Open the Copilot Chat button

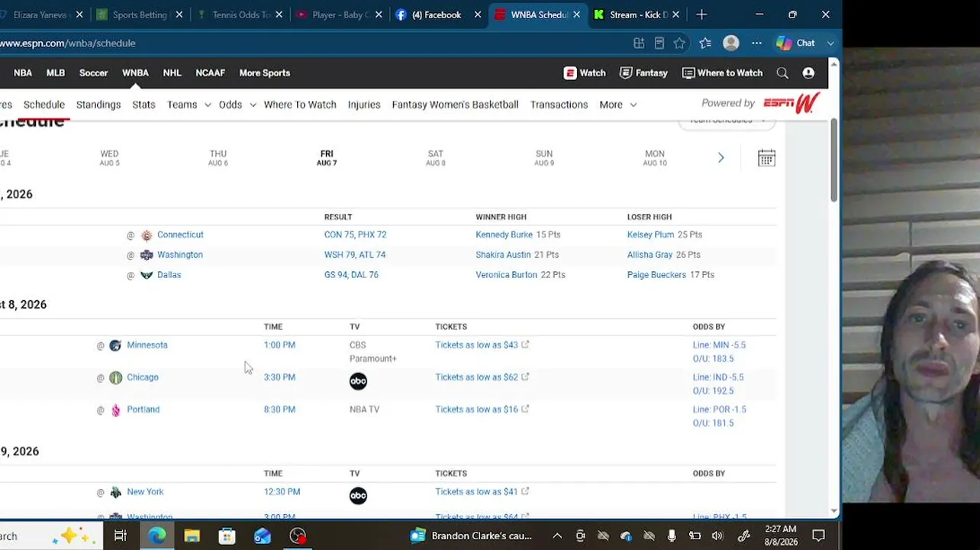coord(795,43)
